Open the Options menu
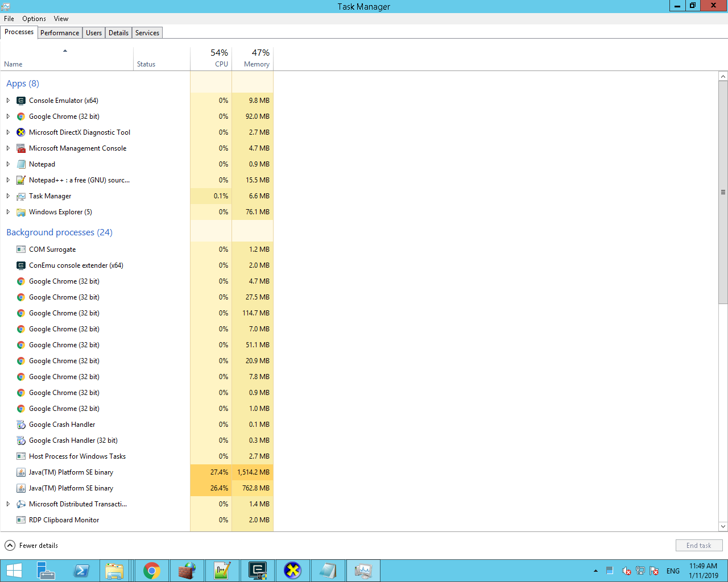 tap(34, 19)
